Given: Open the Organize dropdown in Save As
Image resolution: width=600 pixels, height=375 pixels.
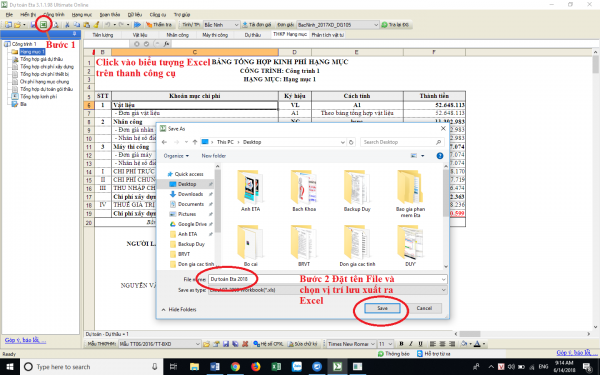Looking at the screenshot, I should pos(176,156).
